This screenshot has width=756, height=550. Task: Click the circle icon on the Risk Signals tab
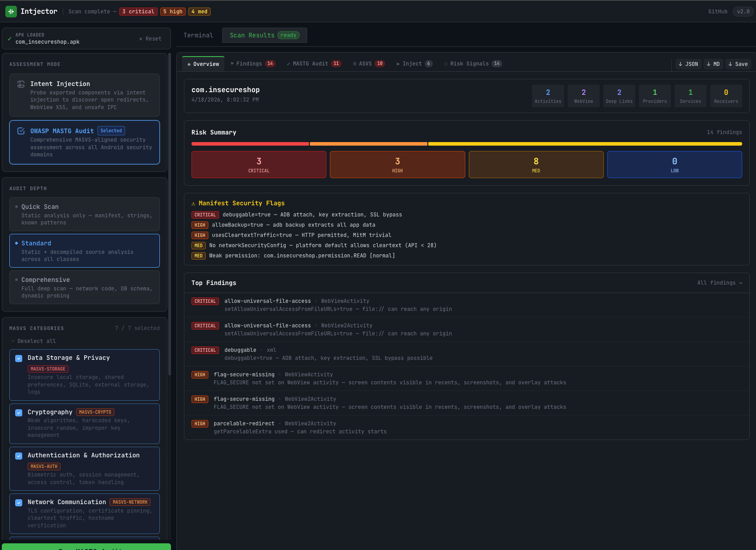(x=446, y=64)
